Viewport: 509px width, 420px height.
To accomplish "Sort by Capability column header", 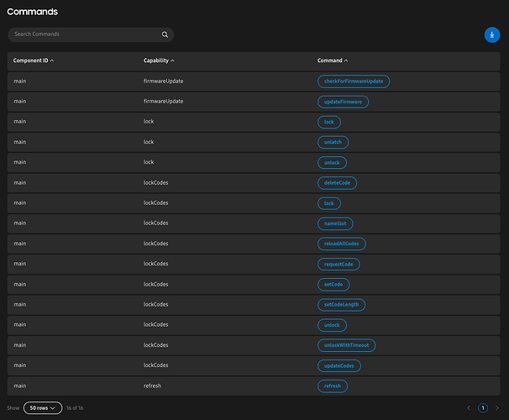I will tap(159, 60).
